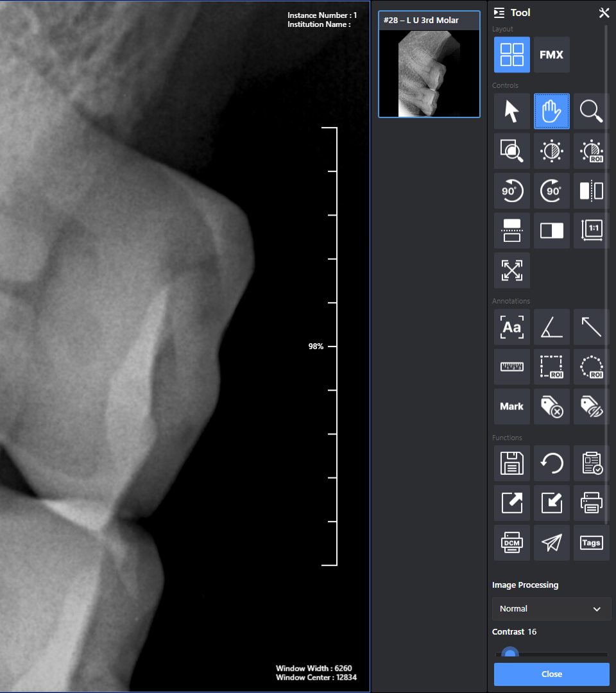Close the tool panel via wrench icon
616x693 pixels.
tap(604, 13)
